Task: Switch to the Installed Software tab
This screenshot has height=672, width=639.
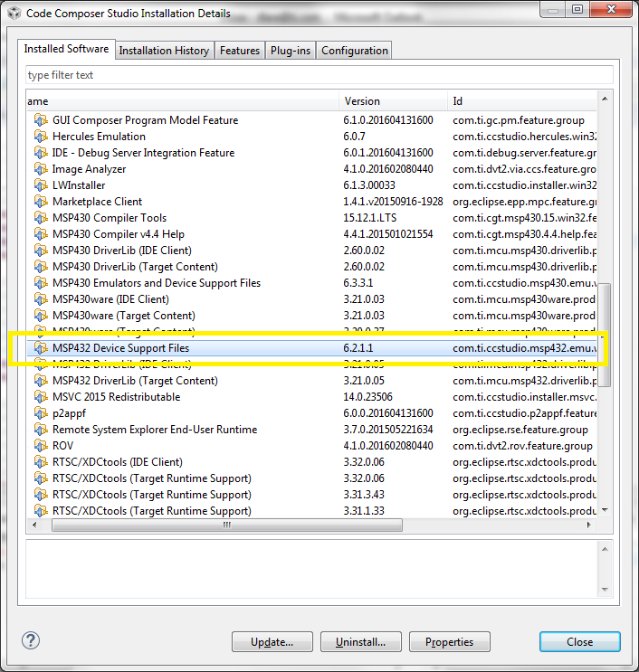Action: (x=66, y=49)
